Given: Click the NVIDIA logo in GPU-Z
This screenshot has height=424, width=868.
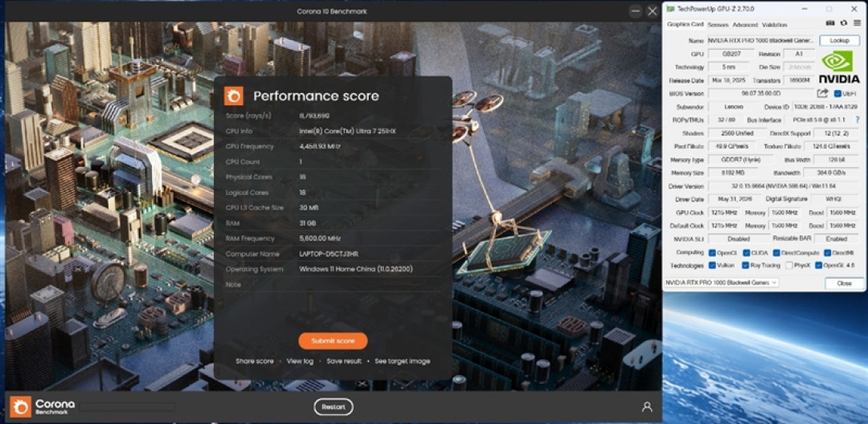Looking at the screenshot, I should 839,67.
